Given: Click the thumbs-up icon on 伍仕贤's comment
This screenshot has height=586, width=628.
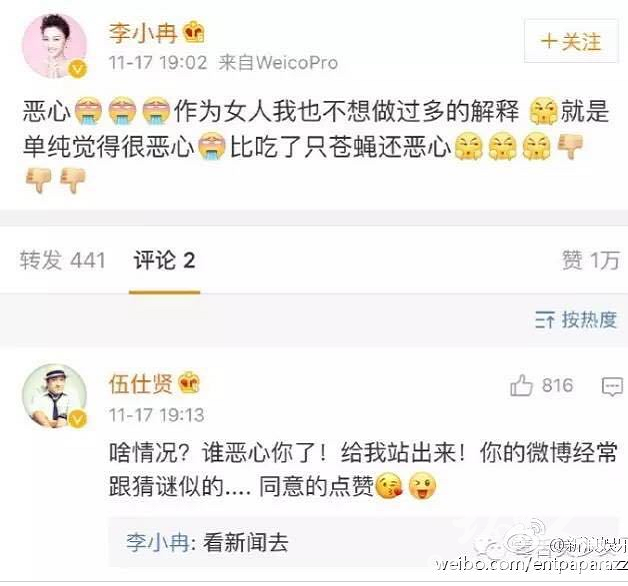Looking at the screenshot, I should point(521,385).
